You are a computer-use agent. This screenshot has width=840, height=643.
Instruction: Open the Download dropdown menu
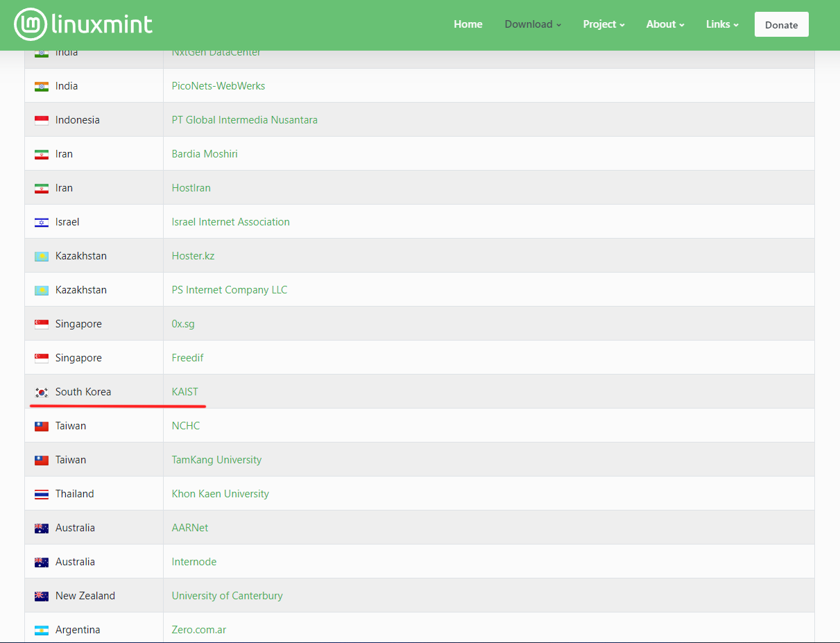point(533,24)
